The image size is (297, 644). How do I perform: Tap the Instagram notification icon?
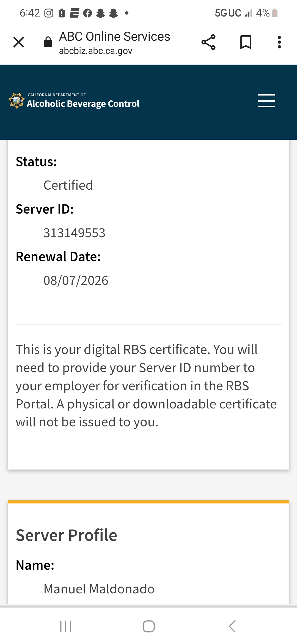point(49,13)
